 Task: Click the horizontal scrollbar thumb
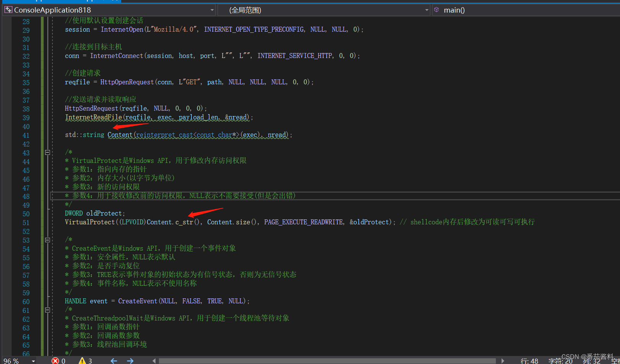(x=327, y=361)
